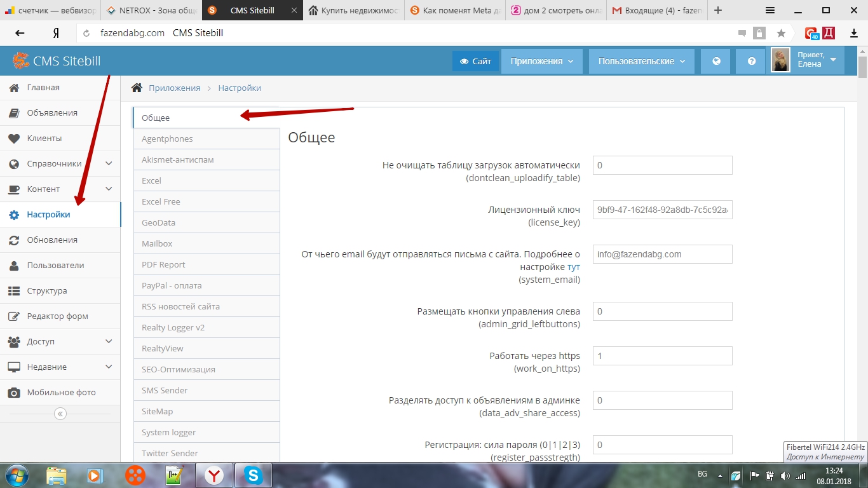
Task: Expand the Недавние sidebar chevron
Action: click(x=109, y=367)
